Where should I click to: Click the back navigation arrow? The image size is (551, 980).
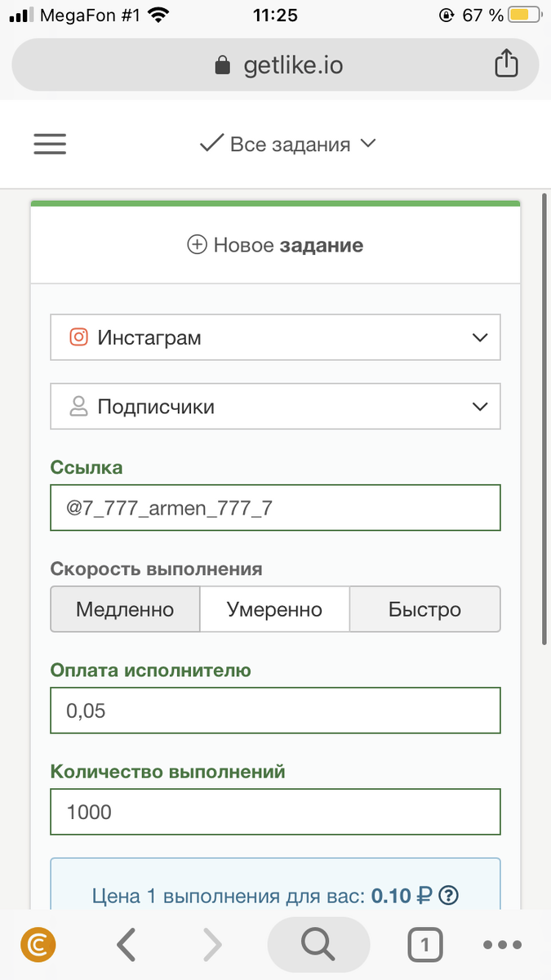click(127, 944)
